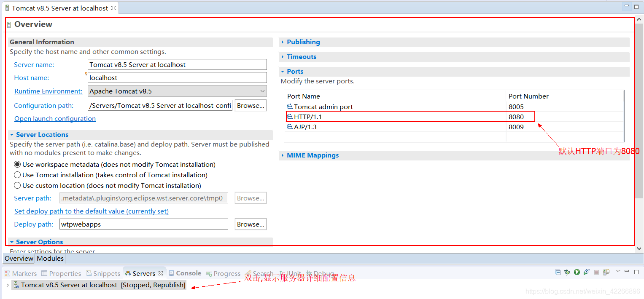The image size is (644, 299).
Task: Click the Runtime Environment link
Action: [x=49, y=91]
